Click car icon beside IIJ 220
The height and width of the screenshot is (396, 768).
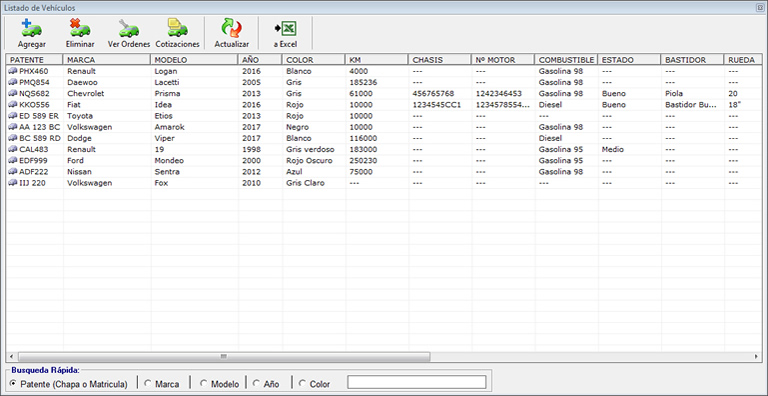pos(13,183)
